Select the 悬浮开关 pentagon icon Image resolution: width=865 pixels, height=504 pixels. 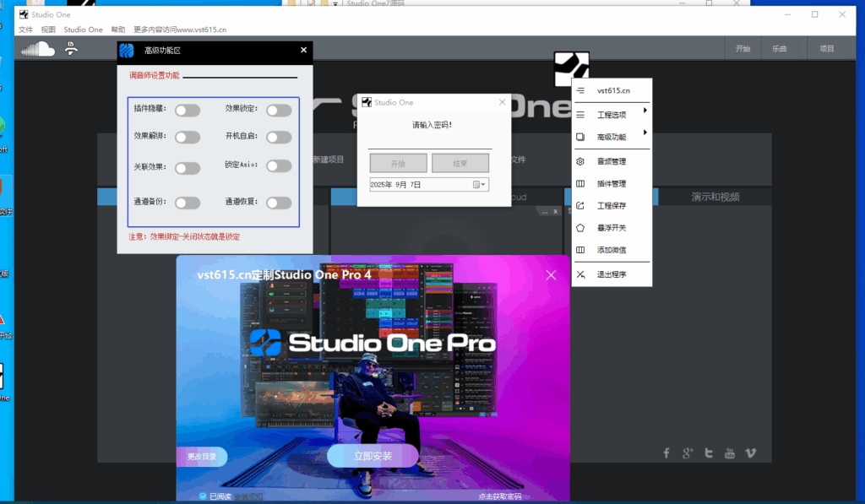tap(582, 227)
